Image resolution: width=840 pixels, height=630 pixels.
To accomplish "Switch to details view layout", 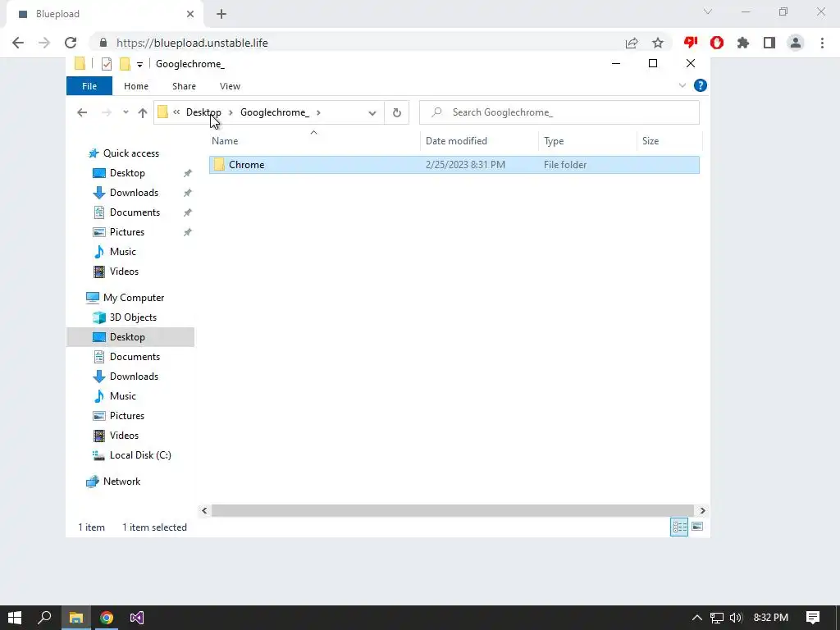I will point(679,527).
